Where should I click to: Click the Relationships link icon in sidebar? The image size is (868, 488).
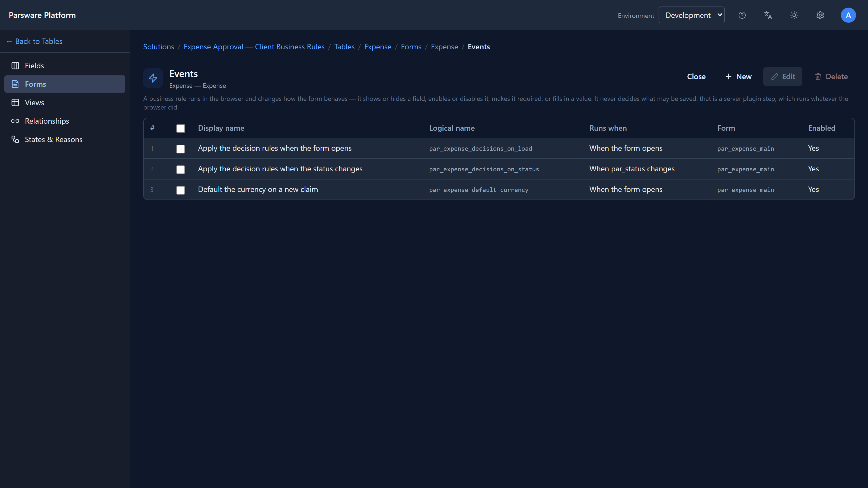pyautogui.click(x=15, y=121)
